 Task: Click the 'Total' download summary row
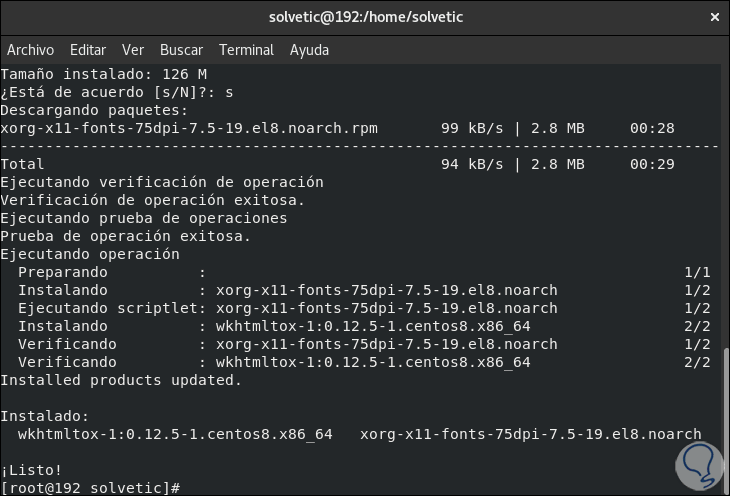tap(23, 164)
